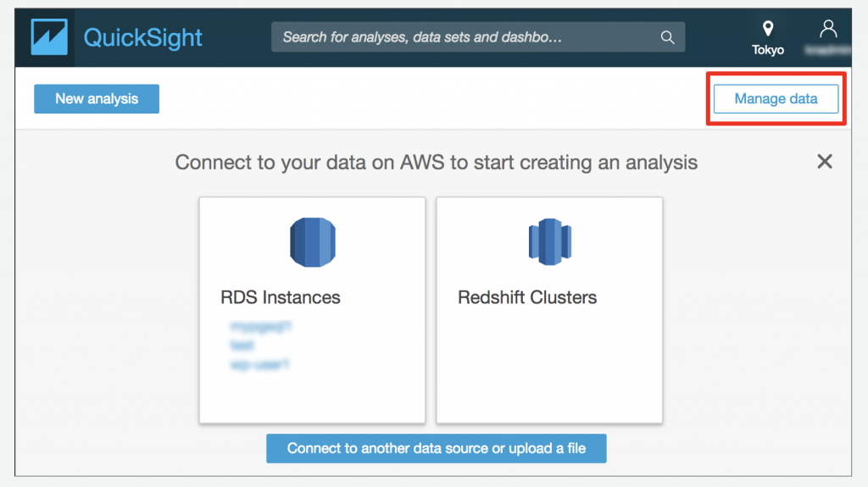Open Manage data
This screenshot has height=487, width=868.
[776, 99]
